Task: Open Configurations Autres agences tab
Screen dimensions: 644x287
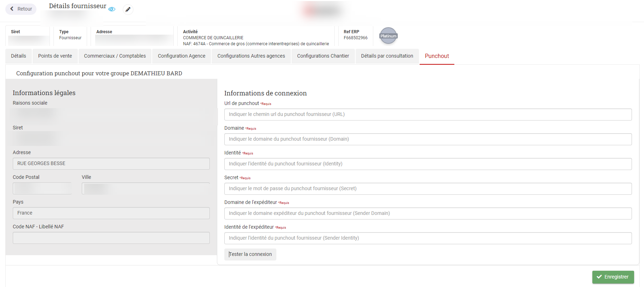Action: tap(251, 56)
